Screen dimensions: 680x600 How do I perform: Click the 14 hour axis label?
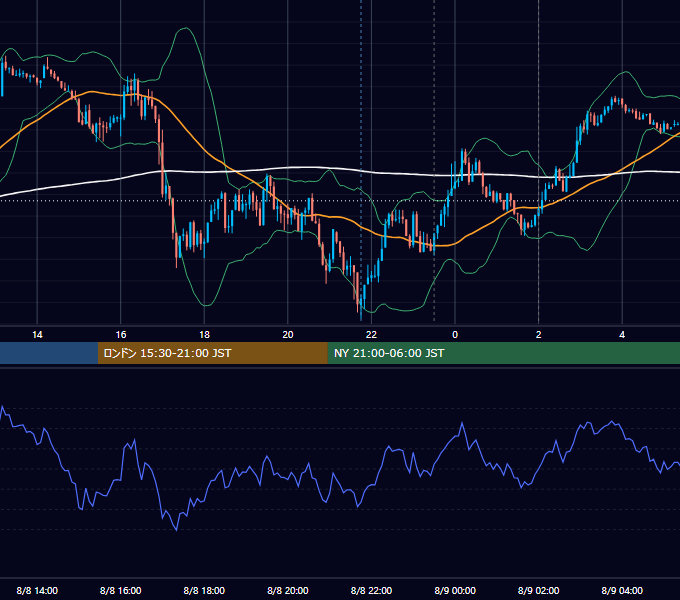37,335
